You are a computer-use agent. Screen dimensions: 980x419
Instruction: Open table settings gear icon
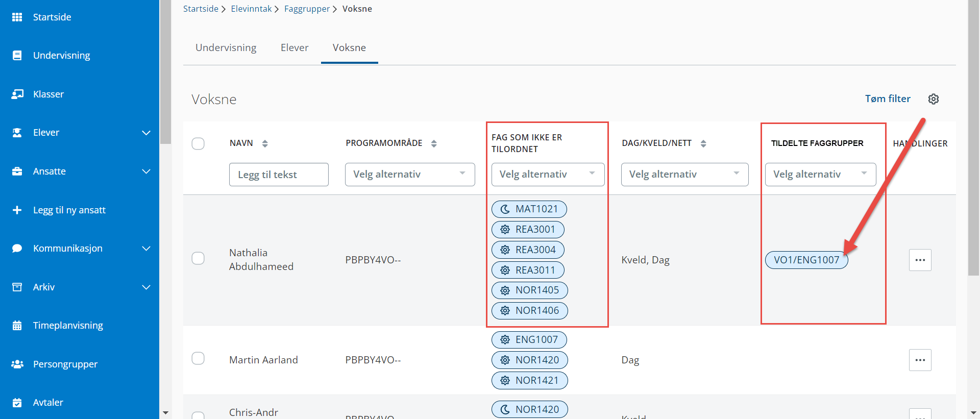(x=934, y=99)
